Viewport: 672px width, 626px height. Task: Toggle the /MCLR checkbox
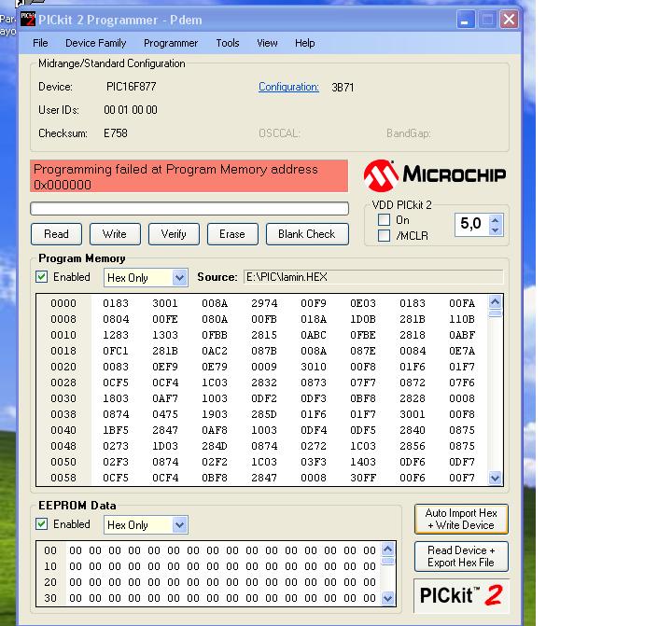pos(384,236)
